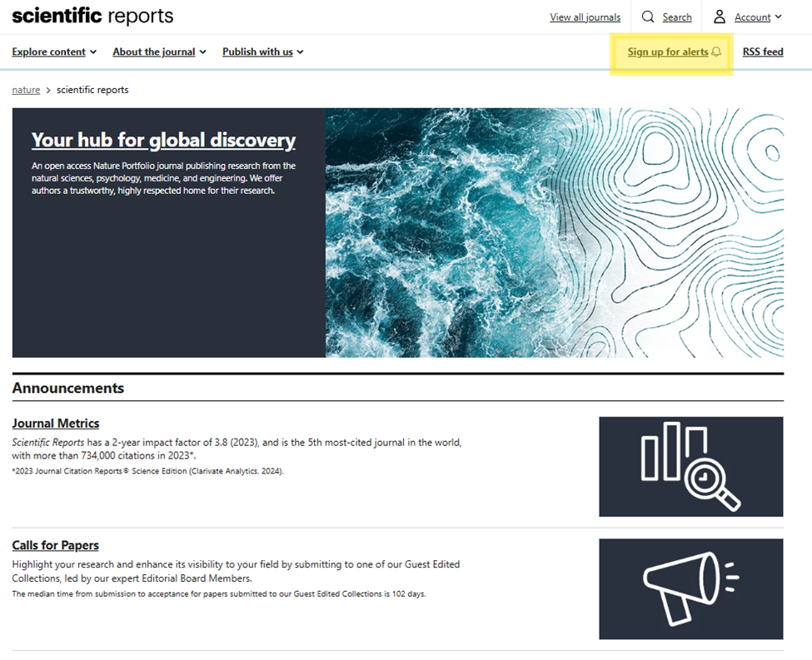The height and width of the screenshot is (660, 812).
Task: Expand the About the journal menu
Action: [x=160, y=52]
